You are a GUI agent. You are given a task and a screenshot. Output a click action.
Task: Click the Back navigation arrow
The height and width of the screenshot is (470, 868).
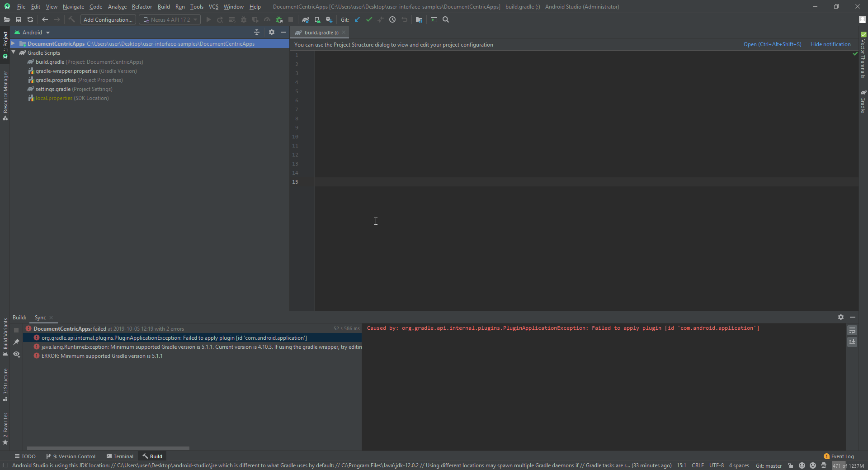click(45, 19)
